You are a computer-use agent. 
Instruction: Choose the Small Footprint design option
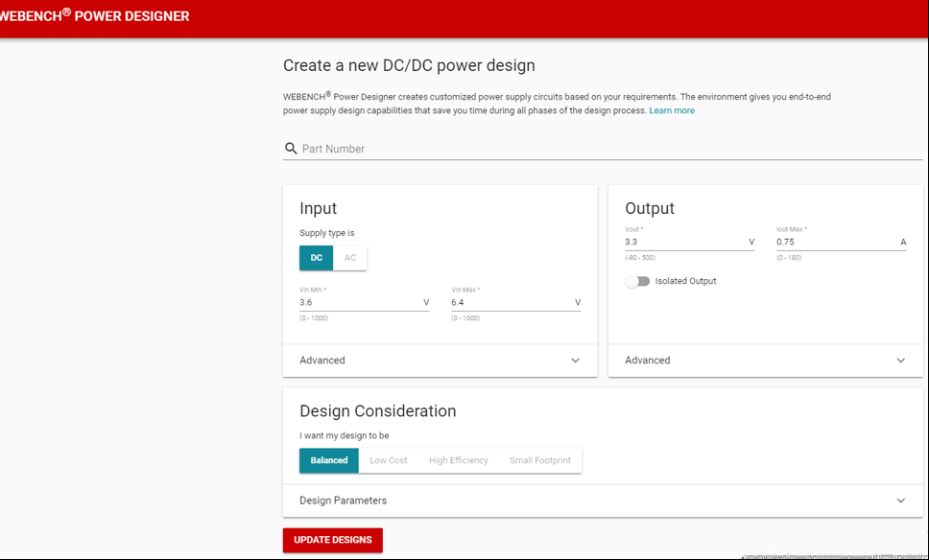[540, 460]
